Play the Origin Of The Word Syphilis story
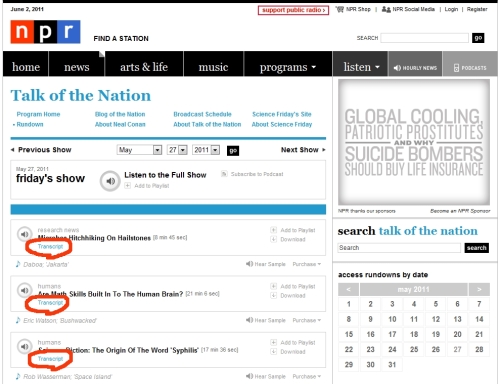The image size is (500, 384). [24, 346]
